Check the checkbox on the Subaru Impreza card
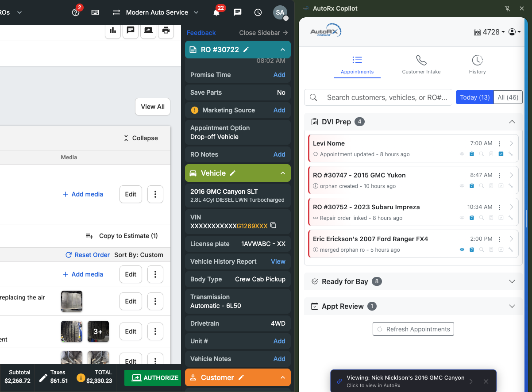 tap(501, 218)
